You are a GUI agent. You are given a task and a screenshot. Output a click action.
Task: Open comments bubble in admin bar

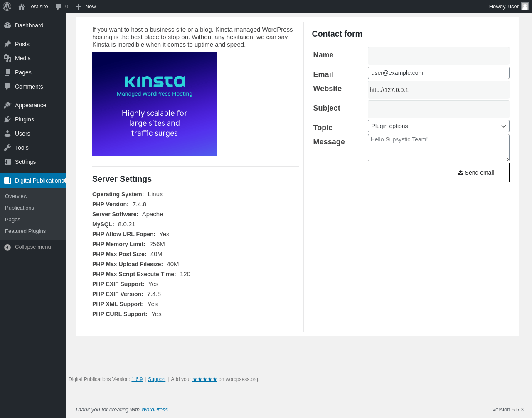click(59, 7)
